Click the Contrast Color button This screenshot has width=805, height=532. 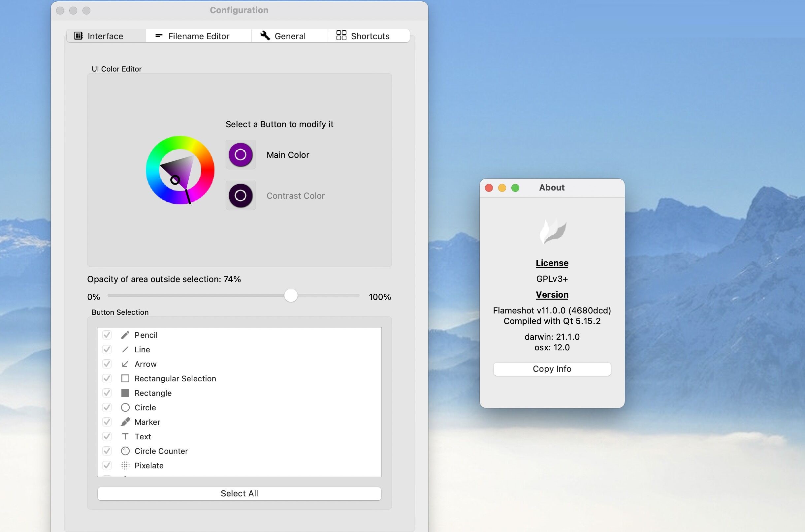(x=241, y=195)
